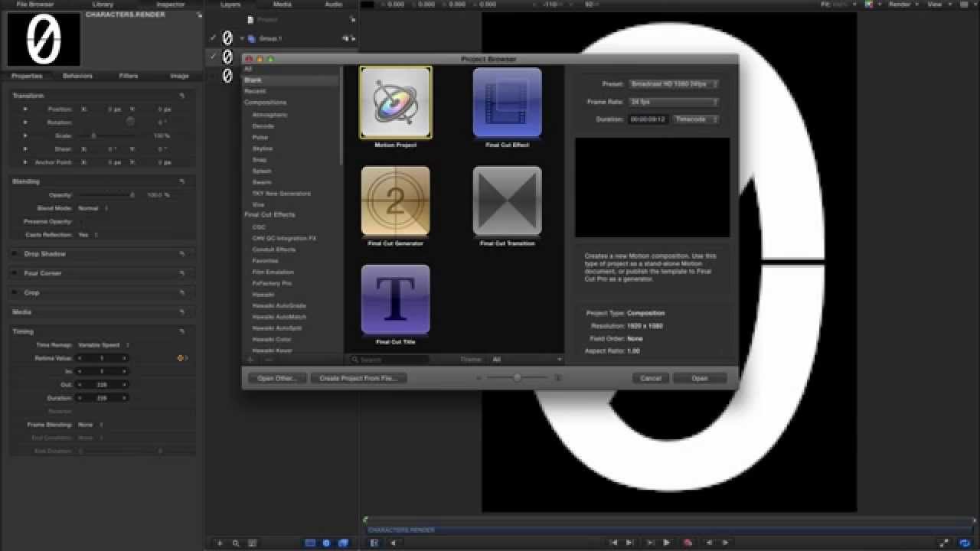Viewport: 980px width, 551px height.
Task: Switch to the Filters inspector tab
Action: pyautogui.click(x=129, y=76)
